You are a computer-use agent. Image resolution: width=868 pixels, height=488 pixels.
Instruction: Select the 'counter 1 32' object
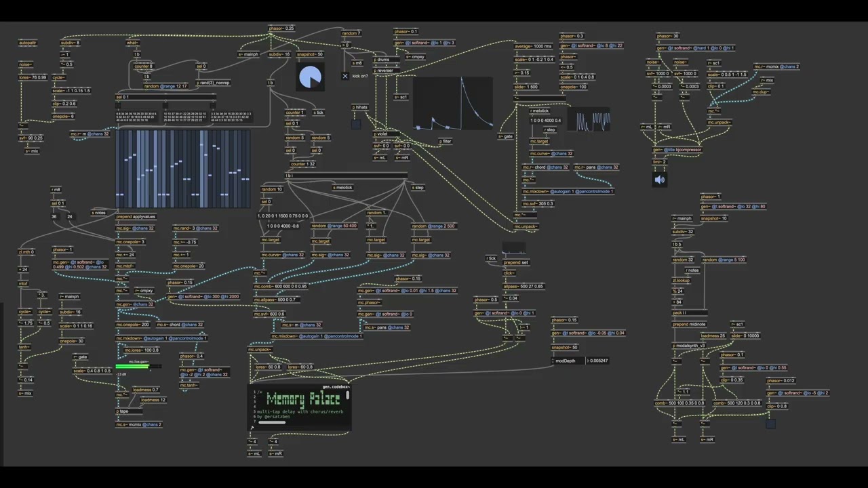point(302,164)
